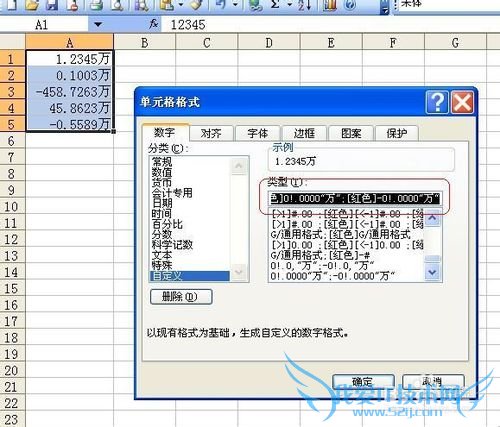Choose format [>1]0.00 ;[红色][<-1]0.00

347,245
